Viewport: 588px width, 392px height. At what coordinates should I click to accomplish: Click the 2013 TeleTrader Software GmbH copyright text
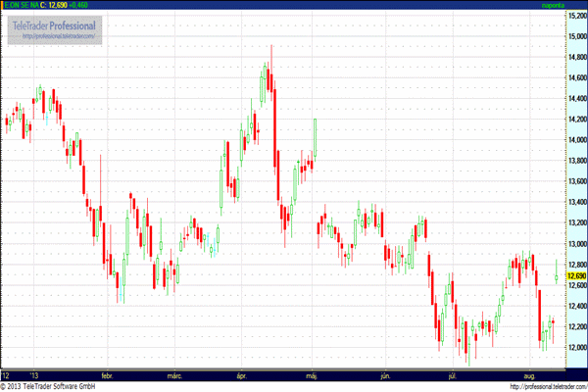[49, 386]
